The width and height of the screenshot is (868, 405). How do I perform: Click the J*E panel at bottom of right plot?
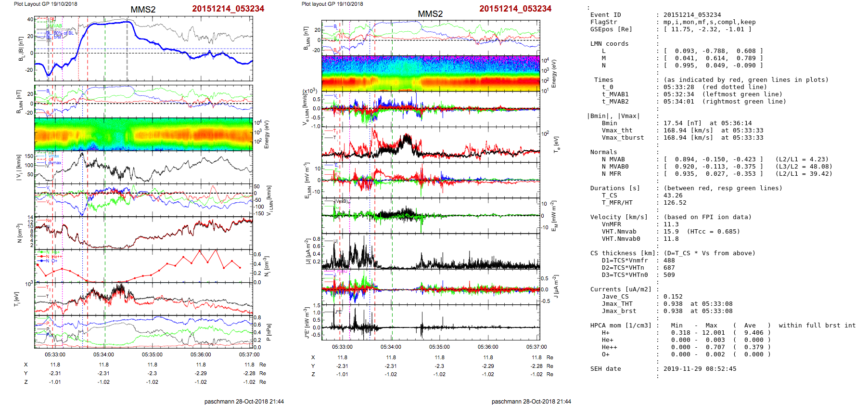431,323
